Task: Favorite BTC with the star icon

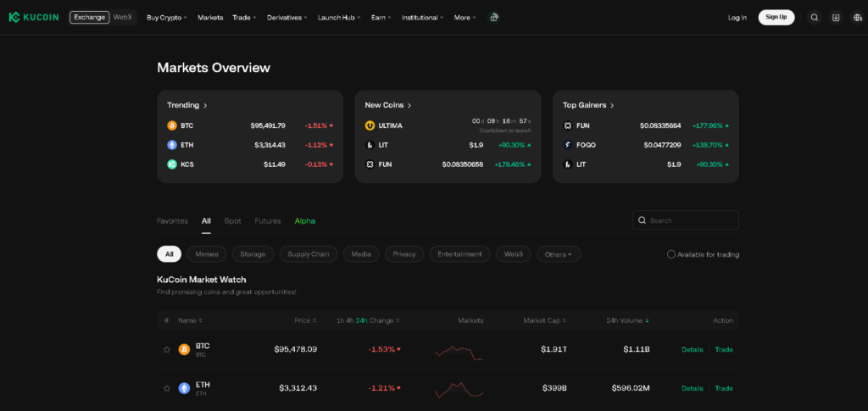Action: (167, 350)
